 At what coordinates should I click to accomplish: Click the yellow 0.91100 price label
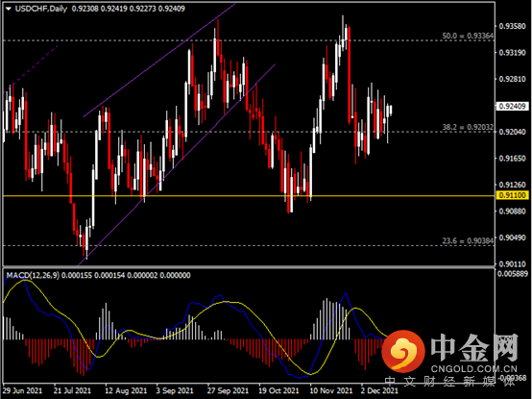pos(513,195)
